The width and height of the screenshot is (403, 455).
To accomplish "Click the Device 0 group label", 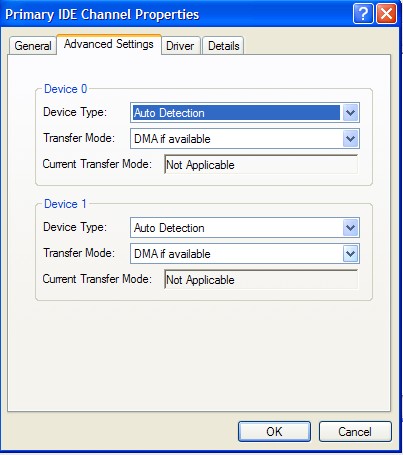I will pos(66,89).
